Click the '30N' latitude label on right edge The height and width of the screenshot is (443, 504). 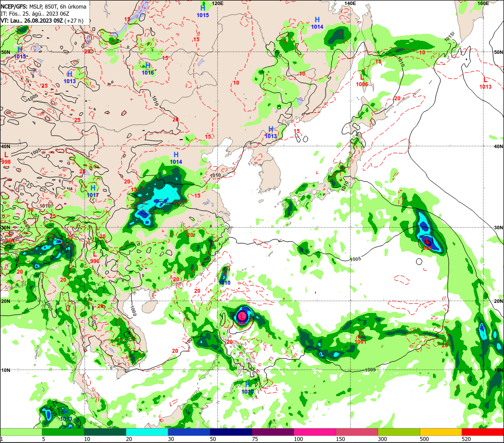point(498,227)
